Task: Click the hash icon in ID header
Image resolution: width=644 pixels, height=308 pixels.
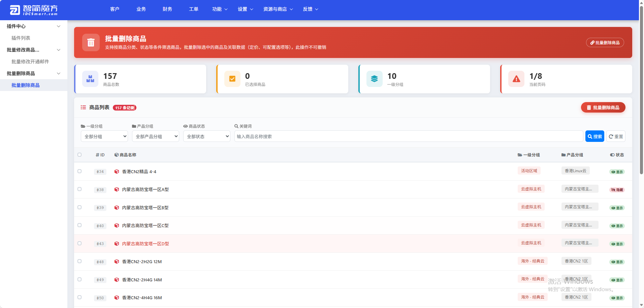Action: 98,155
